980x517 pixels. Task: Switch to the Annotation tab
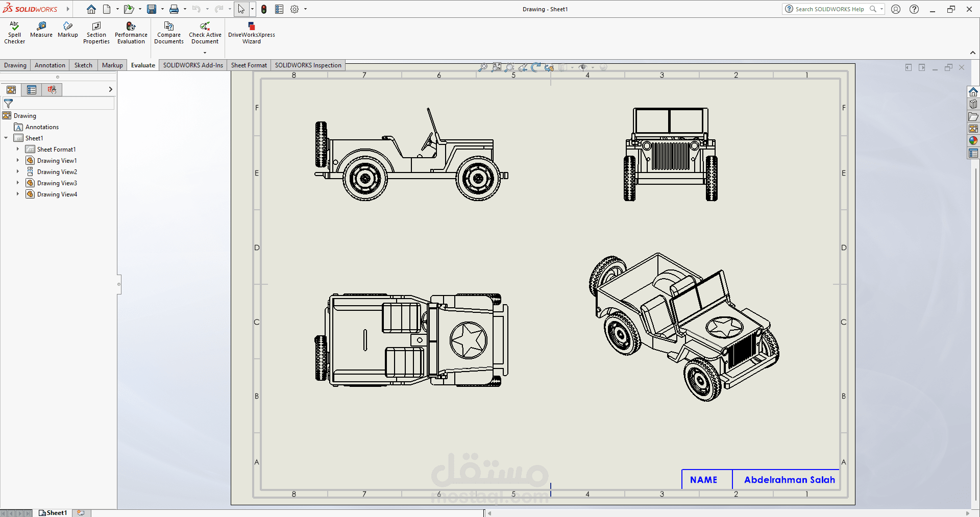pyautogui.click(x=50, y=65)
